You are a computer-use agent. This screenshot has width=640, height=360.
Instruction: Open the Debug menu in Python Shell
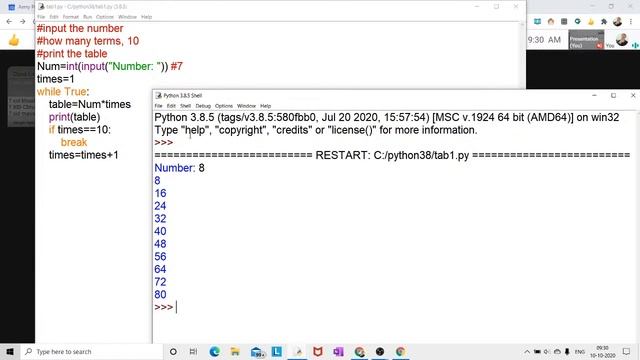click(203, 106)
